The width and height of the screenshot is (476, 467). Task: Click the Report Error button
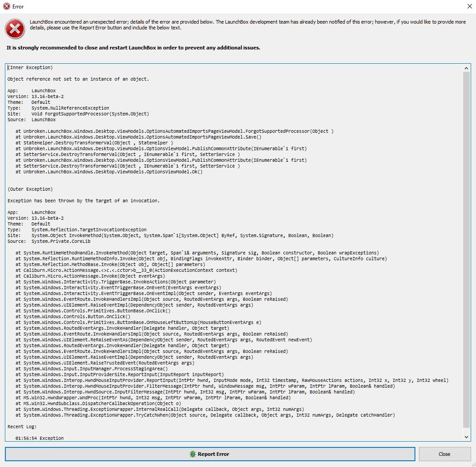210,454
